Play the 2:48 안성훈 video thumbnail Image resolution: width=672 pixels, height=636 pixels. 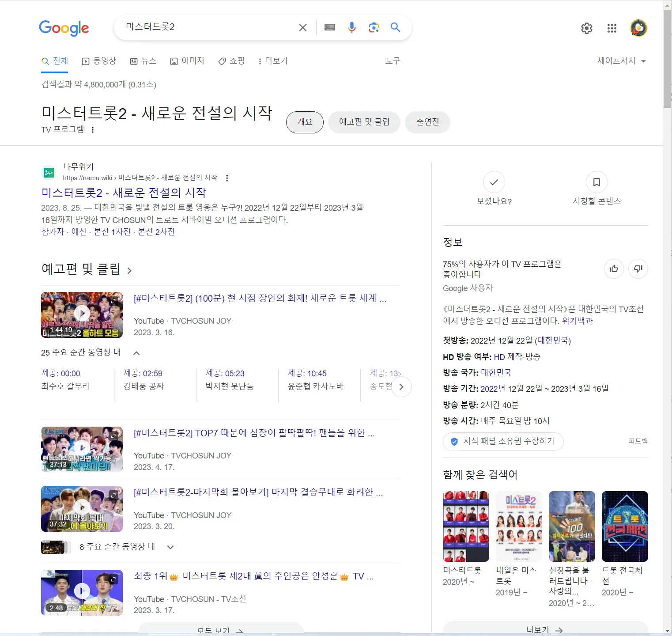[82, 593]
